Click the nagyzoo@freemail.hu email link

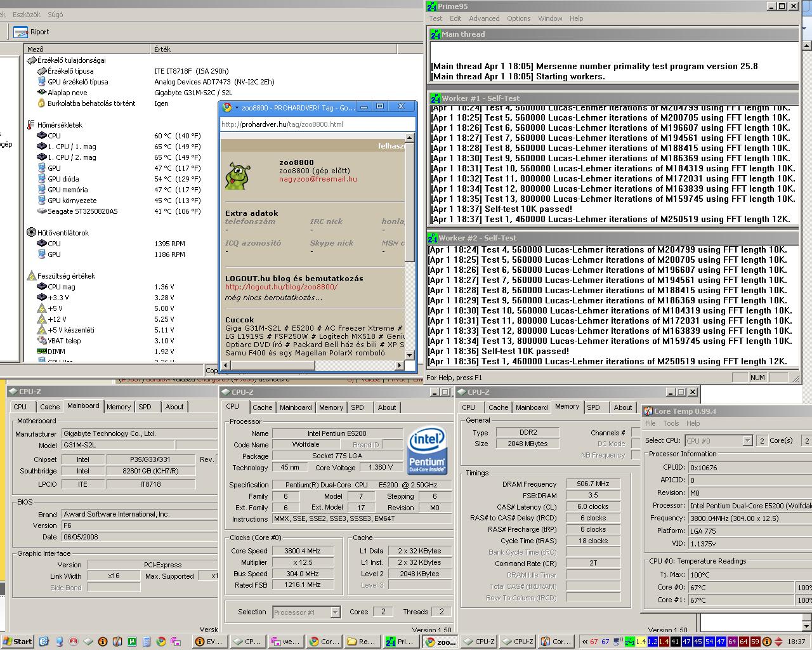(x=318, y=179)
